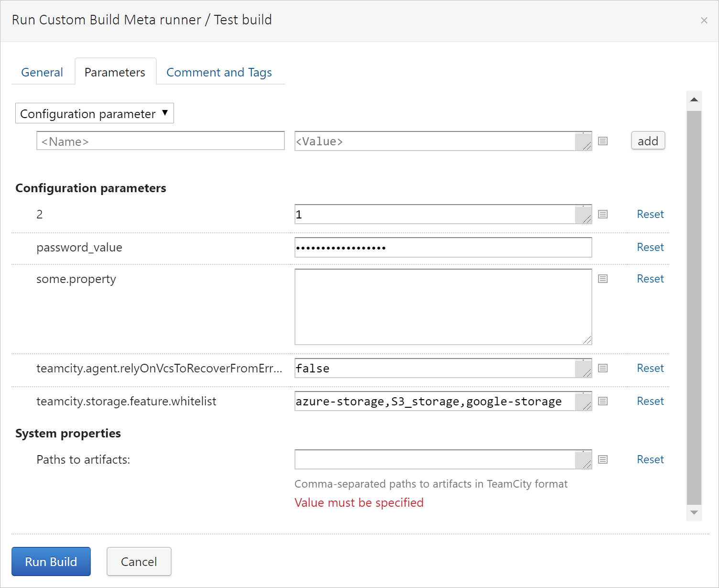
Task: Open multiline editor for relyOnVcsToRecoverFromErrors parameter
Action: (x=602, y=368)
